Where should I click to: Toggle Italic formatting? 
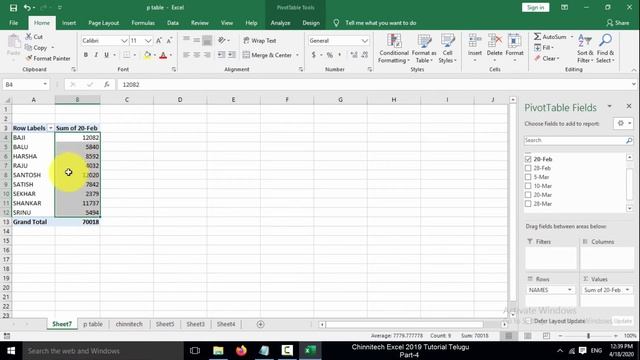tap(96, 55)
